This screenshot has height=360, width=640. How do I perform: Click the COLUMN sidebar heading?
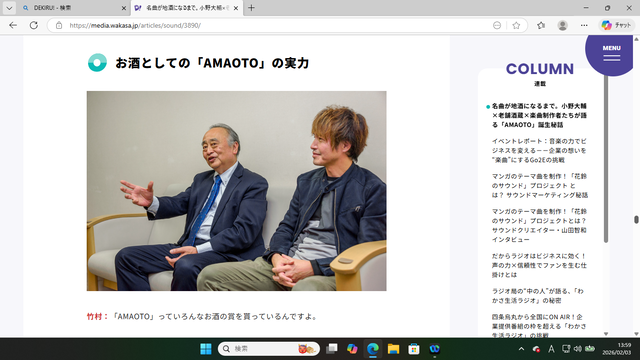(x=540, y=69)
